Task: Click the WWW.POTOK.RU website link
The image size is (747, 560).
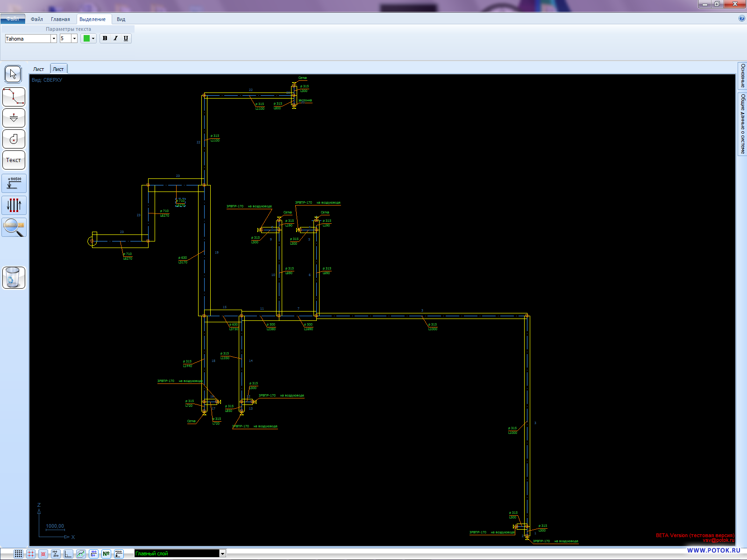Action: click(x=713, y=550)
